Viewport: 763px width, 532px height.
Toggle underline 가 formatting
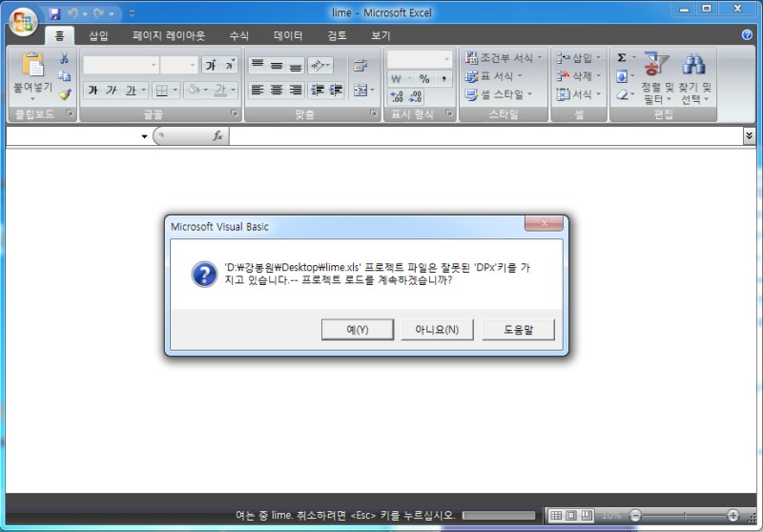pos(131,90)
